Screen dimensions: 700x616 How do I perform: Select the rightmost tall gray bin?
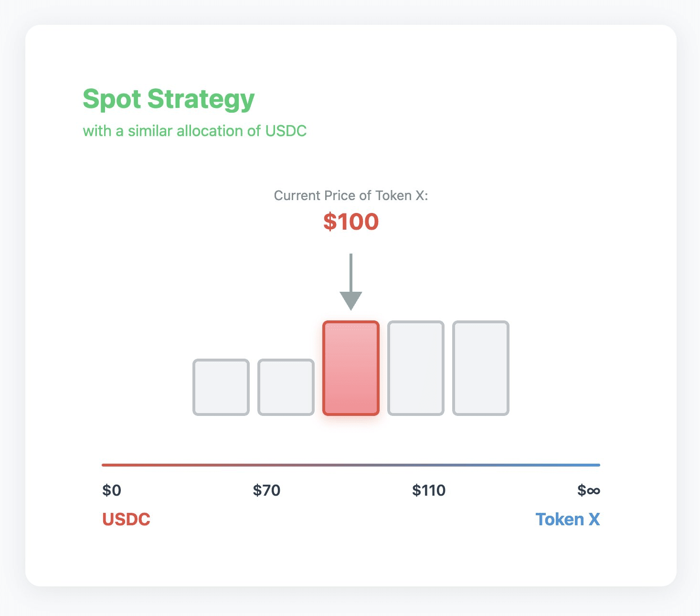pyautogui.click(x=481, y=368)
